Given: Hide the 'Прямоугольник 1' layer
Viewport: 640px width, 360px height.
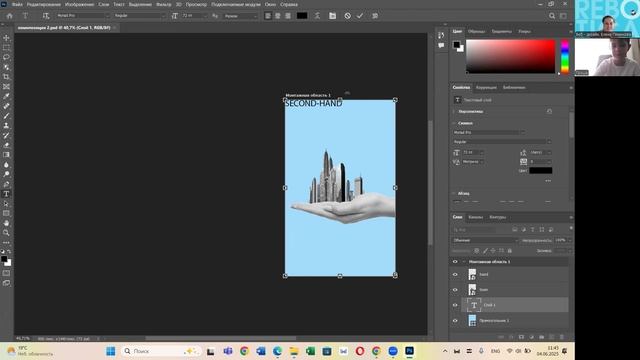Looking at the screenshot, I should pos(455,320).
